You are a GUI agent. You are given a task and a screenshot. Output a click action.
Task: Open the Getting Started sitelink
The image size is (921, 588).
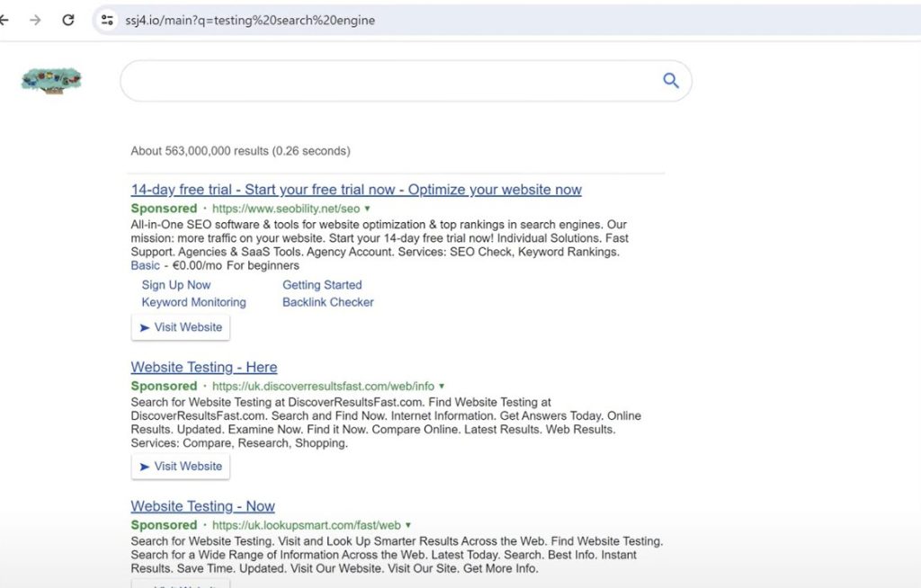pos(322,285)
